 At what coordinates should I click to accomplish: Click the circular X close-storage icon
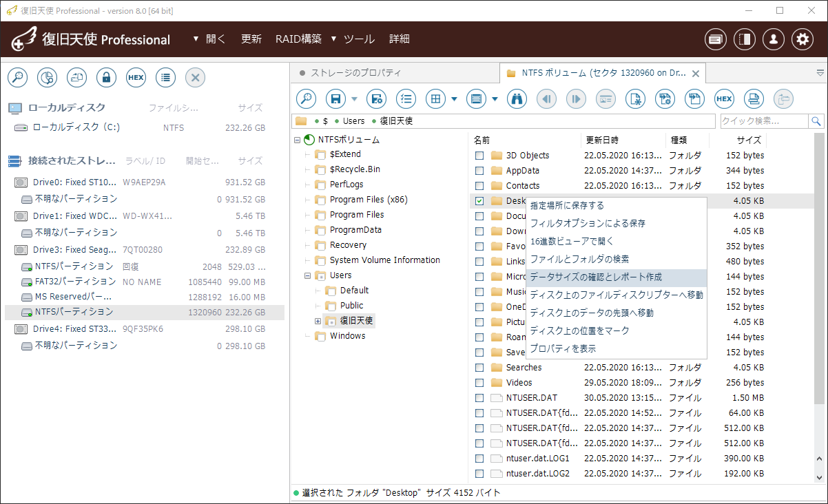pos(195,78)
